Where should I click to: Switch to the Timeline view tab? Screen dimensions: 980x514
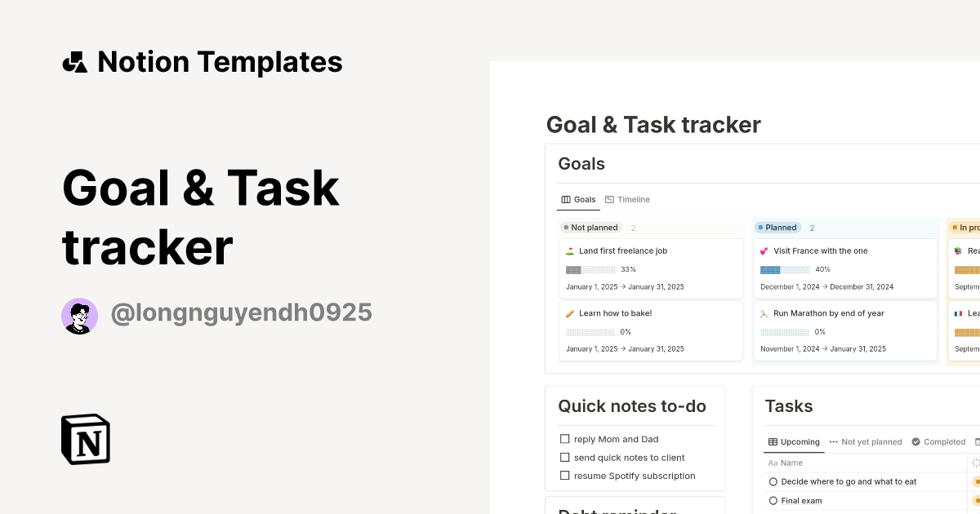click(627, 199)
